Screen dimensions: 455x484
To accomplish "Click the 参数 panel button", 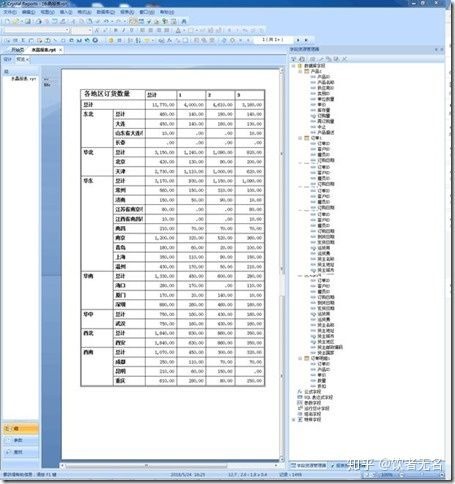I will (x=20, y=440).
